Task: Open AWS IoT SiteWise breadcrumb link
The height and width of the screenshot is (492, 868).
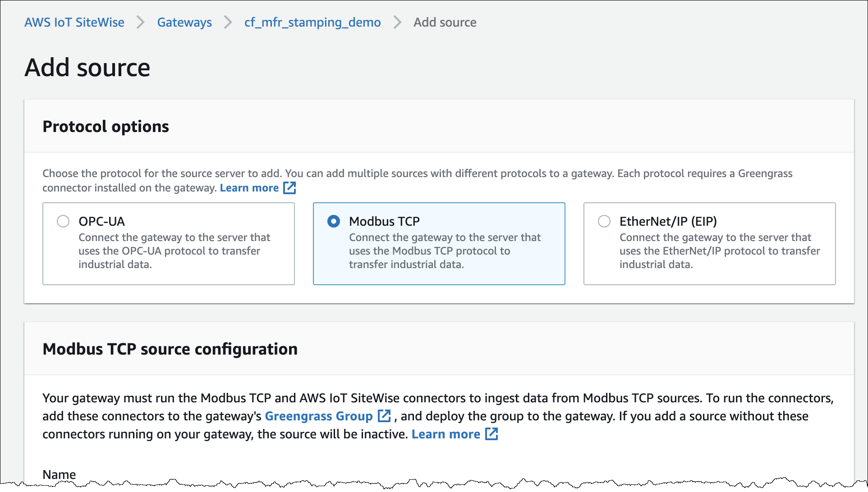Action: [x=74, y=22]
